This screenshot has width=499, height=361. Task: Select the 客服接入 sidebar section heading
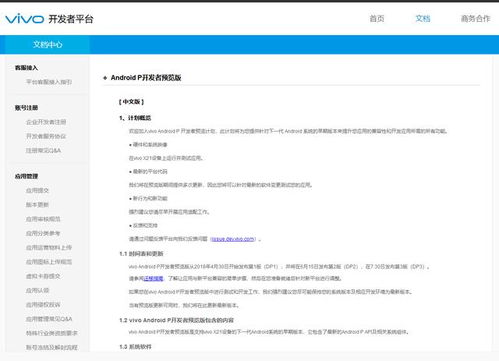(x=26, y=68)
